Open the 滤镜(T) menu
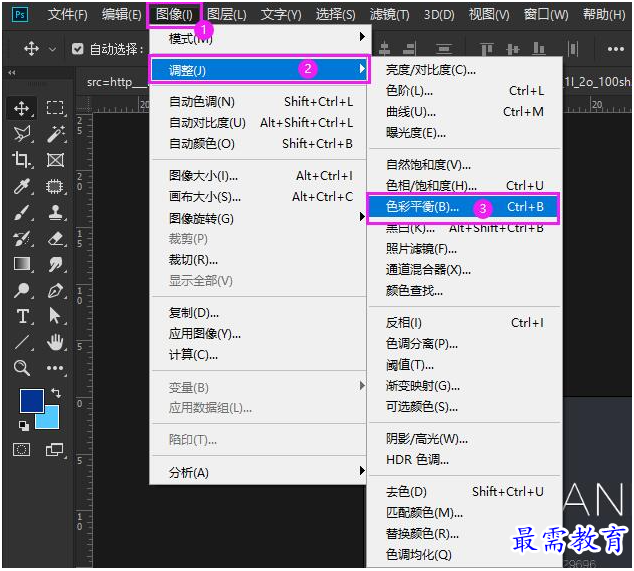The width and height of the screenshot is (634, 571). pos(389,15)
